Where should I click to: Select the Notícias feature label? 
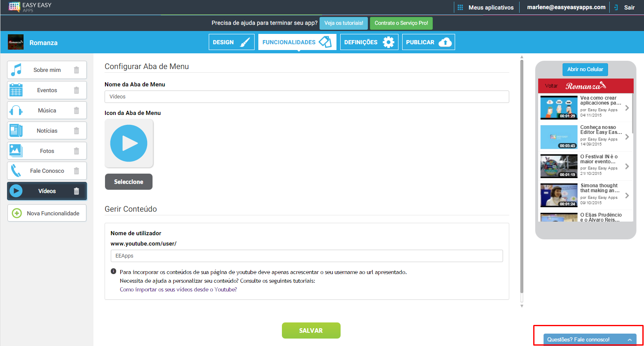[47, 131]
